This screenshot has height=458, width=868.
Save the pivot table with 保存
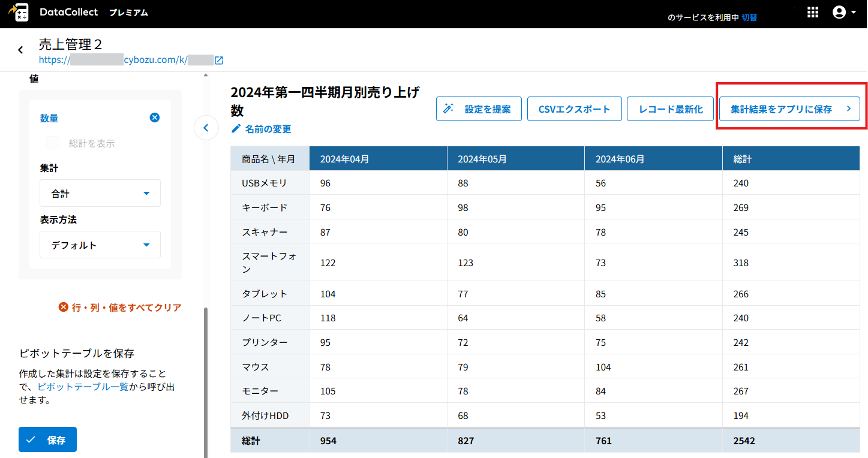point(47,440)
